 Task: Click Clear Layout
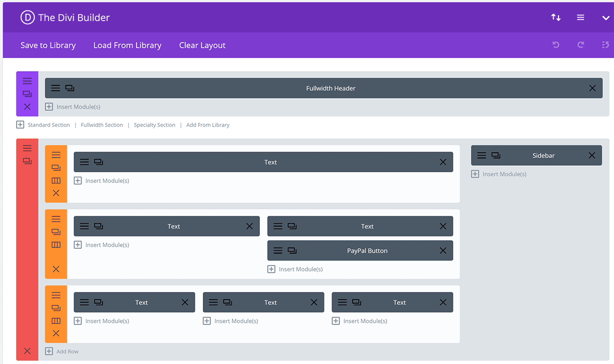pos(202,45)
